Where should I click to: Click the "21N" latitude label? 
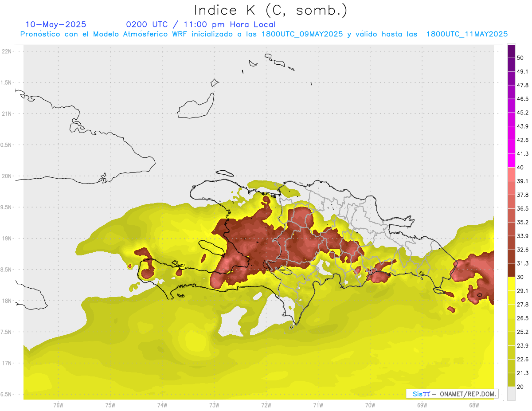[7, 114]
